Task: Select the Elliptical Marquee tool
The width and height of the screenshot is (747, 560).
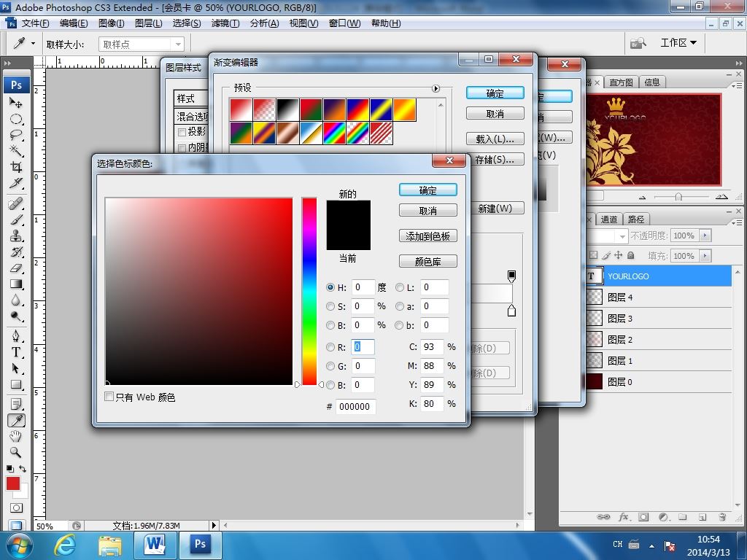Action: [x=16, y=119]
